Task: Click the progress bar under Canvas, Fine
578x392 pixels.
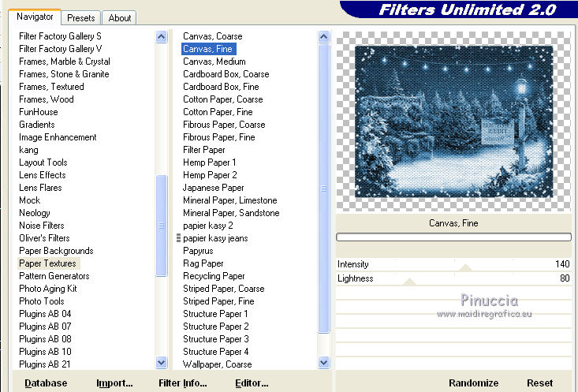Action: point(453,237)
